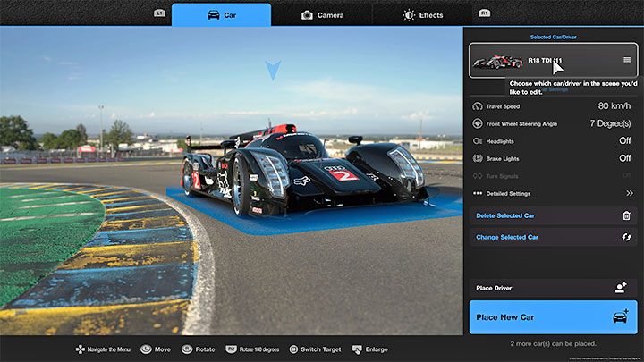This screenshot has height=362, width=644.
Task: Click the swap icon for Change Selected Car
Action: [x=626, y=237]
